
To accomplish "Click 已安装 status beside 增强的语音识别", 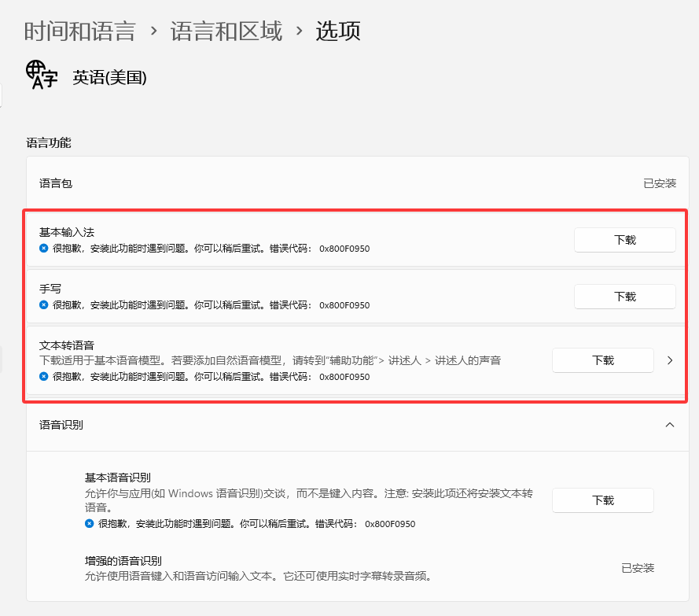I will click(637, 568).
